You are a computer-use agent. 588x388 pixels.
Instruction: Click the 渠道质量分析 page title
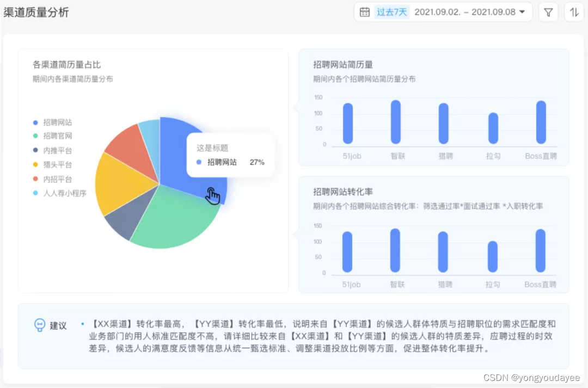[x=36, y=13]
